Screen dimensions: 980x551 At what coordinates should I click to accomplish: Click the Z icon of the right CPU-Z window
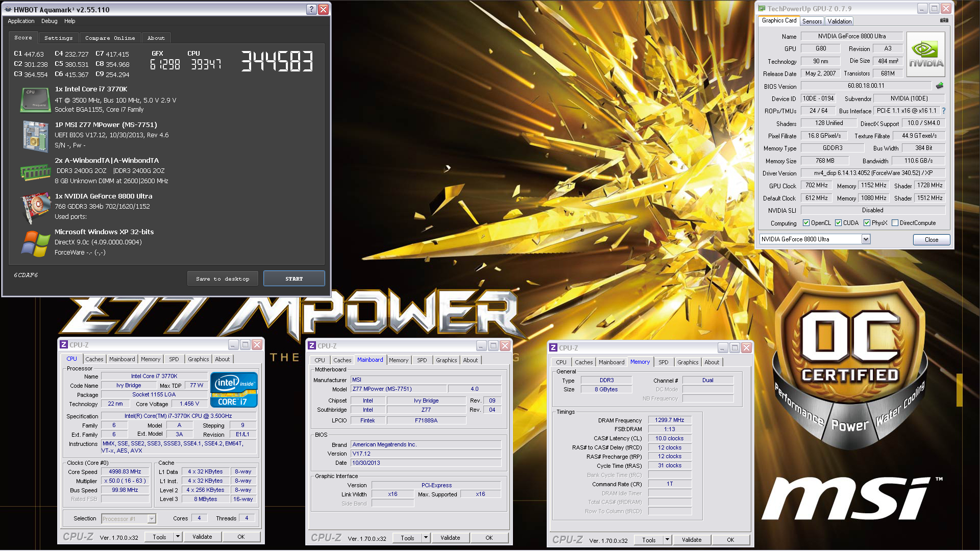pos(553,348)
